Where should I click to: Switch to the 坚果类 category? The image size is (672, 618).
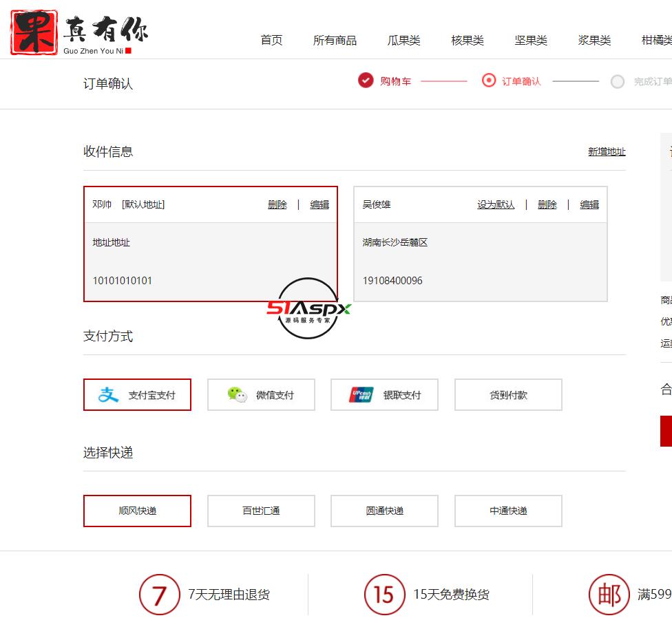coord(530,41)
